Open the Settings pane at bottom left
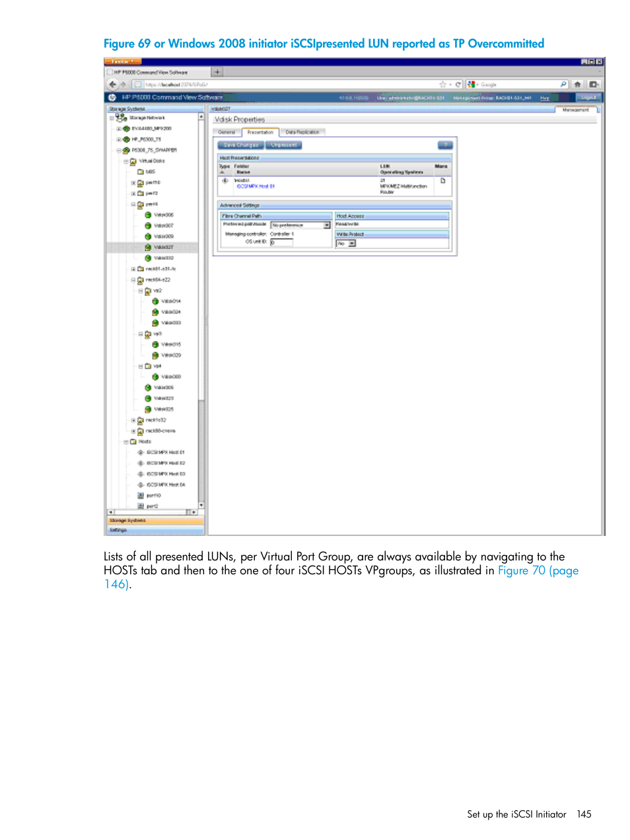This screenshot has width=630, height=840. [x=155, y=530]
